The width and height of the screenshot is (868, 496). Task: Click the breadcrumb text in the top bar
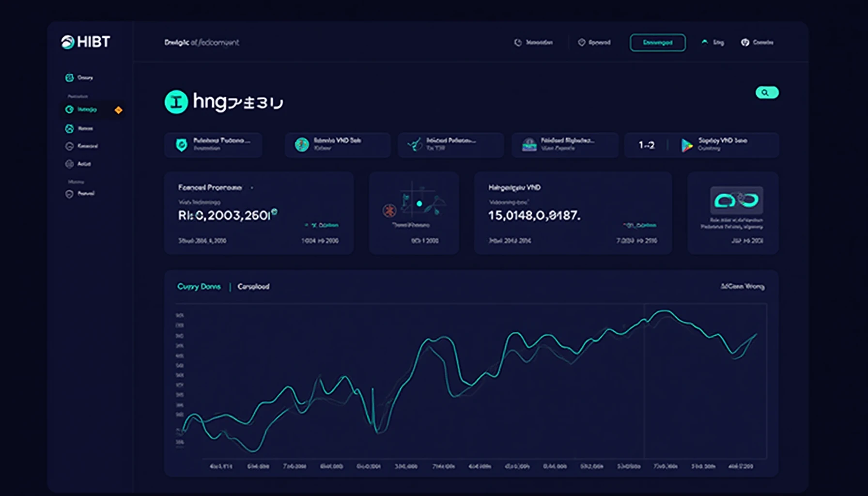[201, 43]
